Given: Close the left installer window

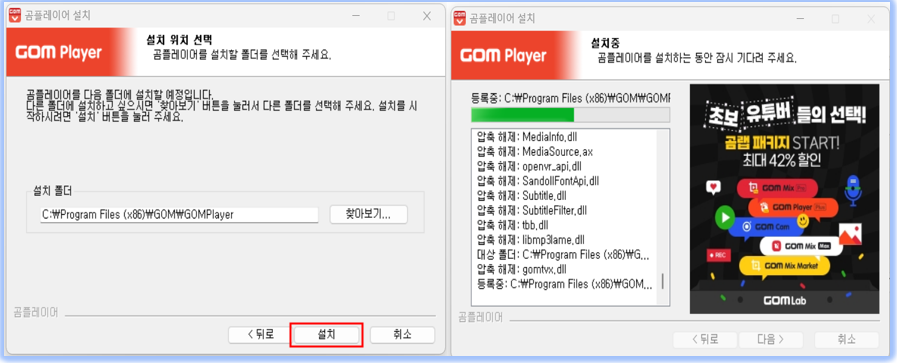Looking at the screenshot, I should [427, 16].
